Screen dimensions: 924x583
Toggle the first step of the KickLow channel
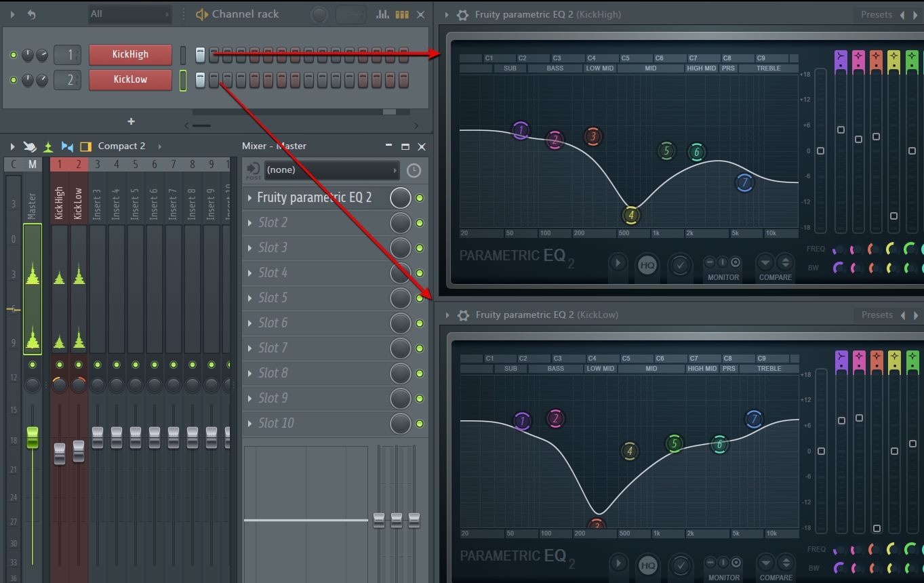point(200,80)
